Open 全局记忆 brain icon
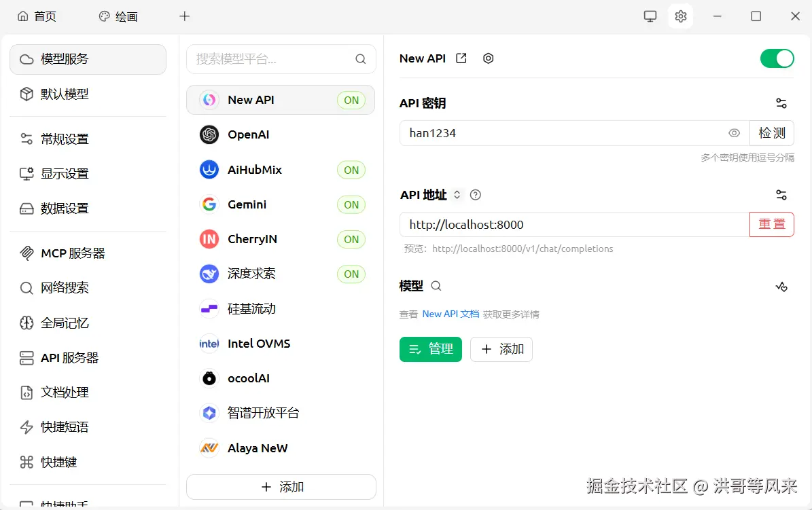This screenshot has height=510, width=812. point(27,323)
